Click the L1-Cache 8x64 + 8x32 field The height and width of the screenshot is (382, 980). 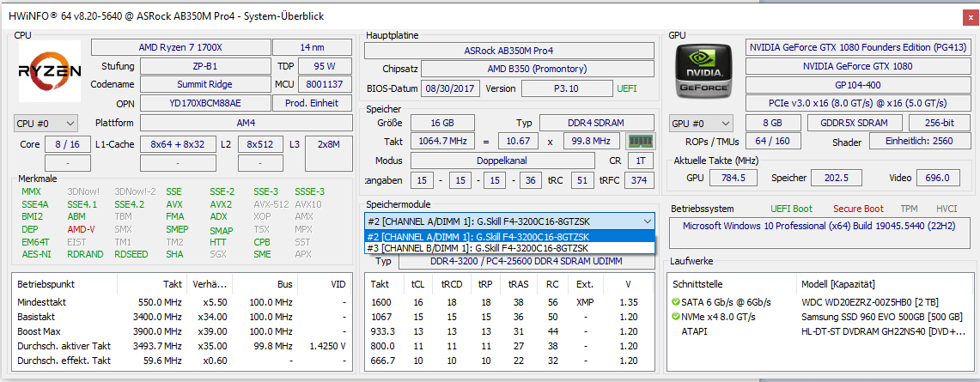coord(178,145)
